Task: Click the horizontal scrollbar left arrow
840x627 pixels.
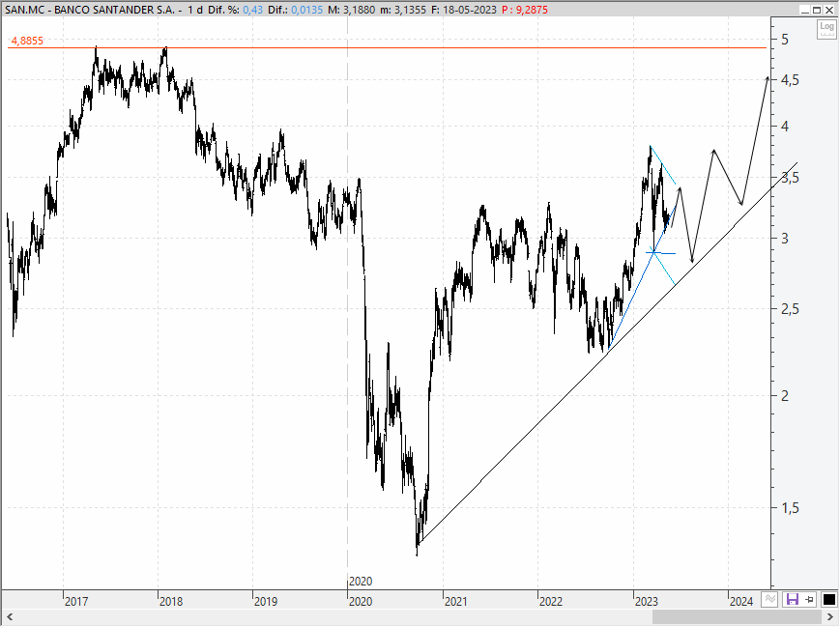Action: tap(9, 617)
